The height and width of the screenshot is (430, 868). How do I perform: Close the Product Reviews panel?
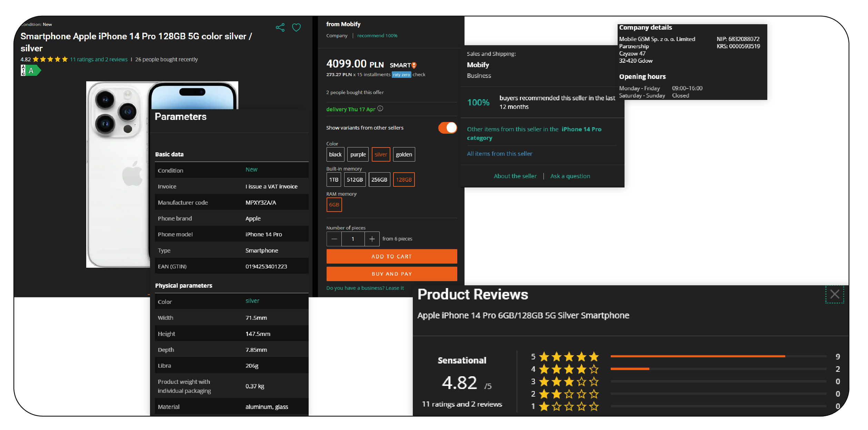(x=835, y=294)
